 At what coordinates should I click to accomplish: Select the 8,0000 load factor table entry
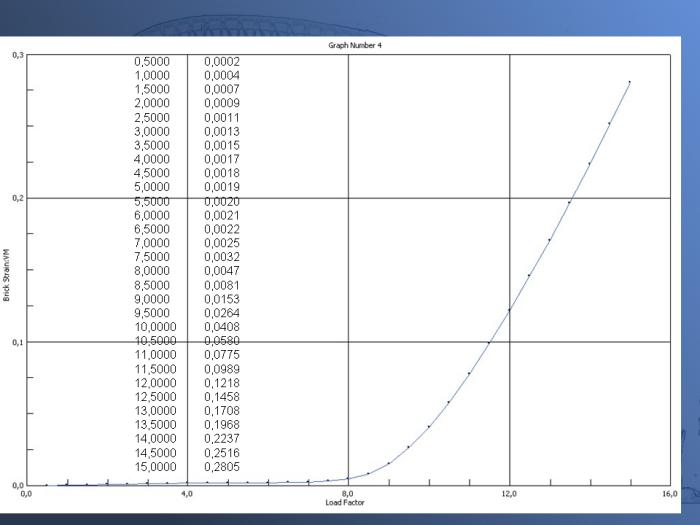pyautogui.click(x=152, y=270)
